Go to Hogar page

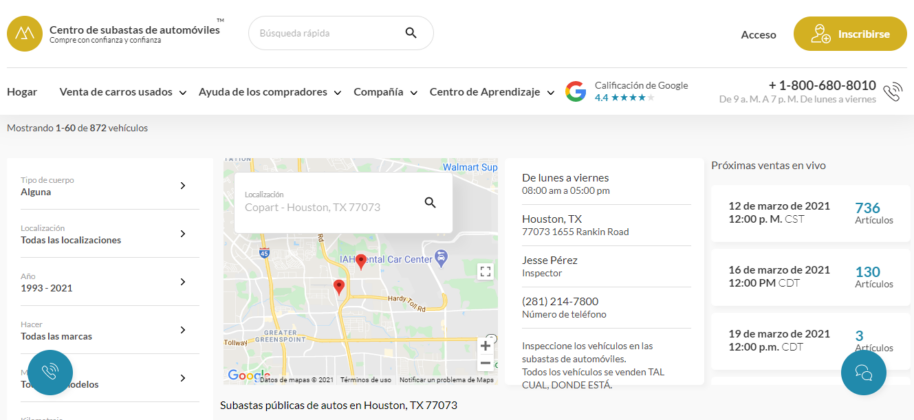pyautogui.click(x=22, y=92)
